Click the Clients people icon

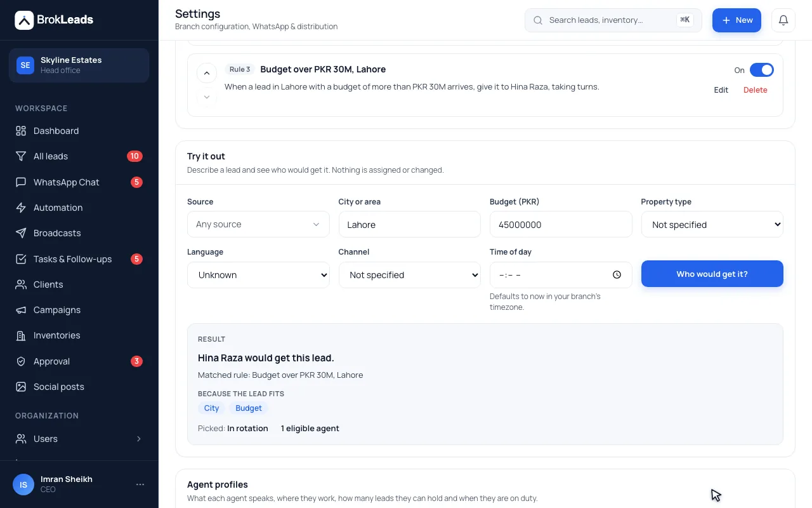point(21,284)
